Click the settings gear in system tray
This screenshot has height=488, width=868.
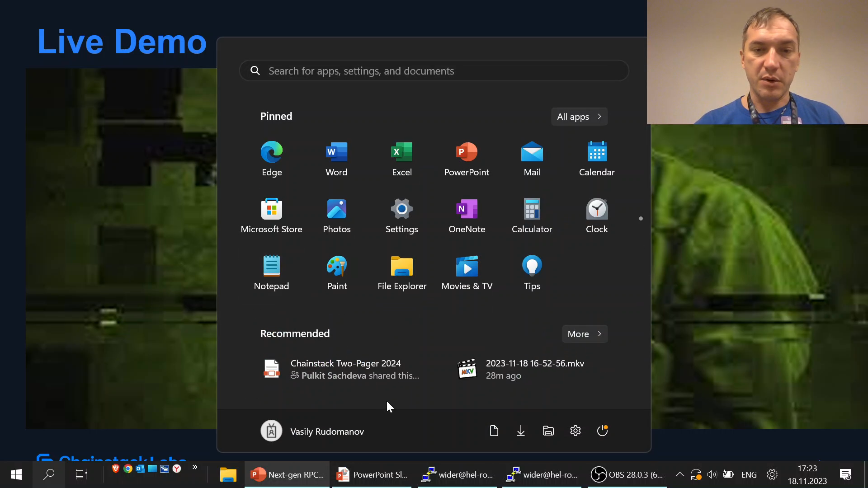[x=772, y=474]
